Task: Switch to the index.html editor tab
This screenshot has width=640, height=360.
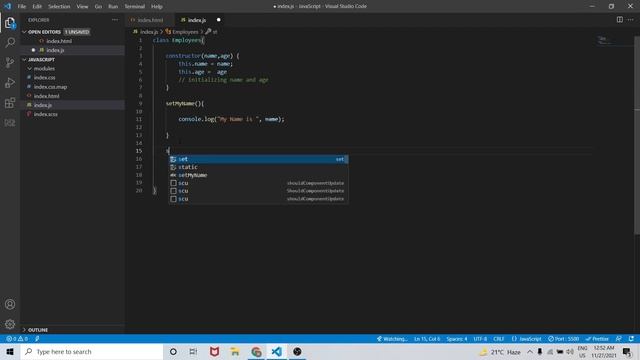Action: [149, 20]
